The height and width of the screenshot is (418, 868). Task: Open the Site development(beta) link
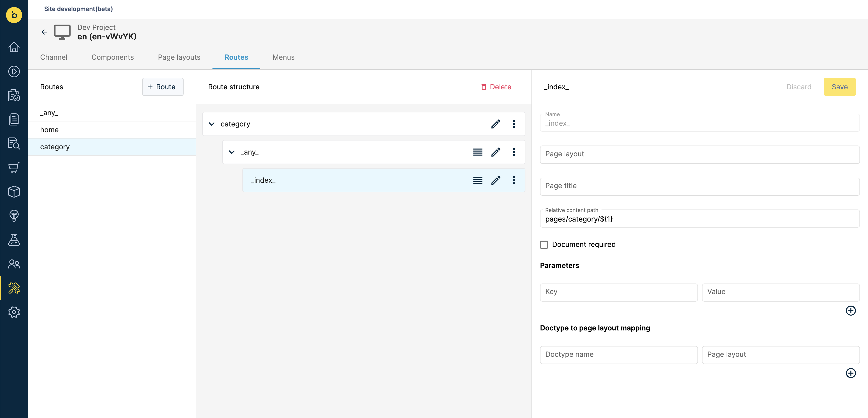click(x=79, y=9)
